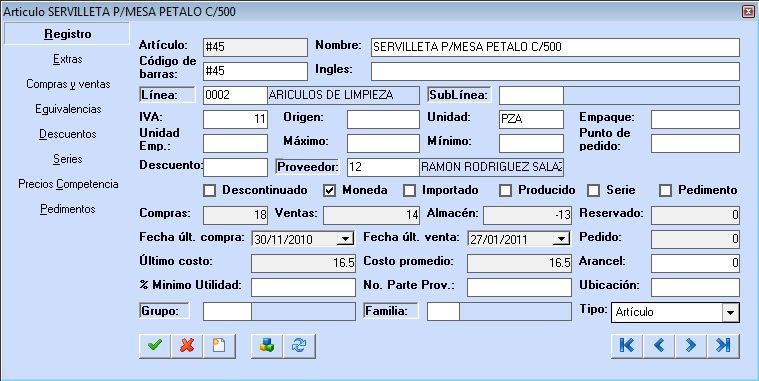Viewport: 759px width, 381px height.
Task: Click the Proveedor lookup button
Action: click(x=307, y=167)
